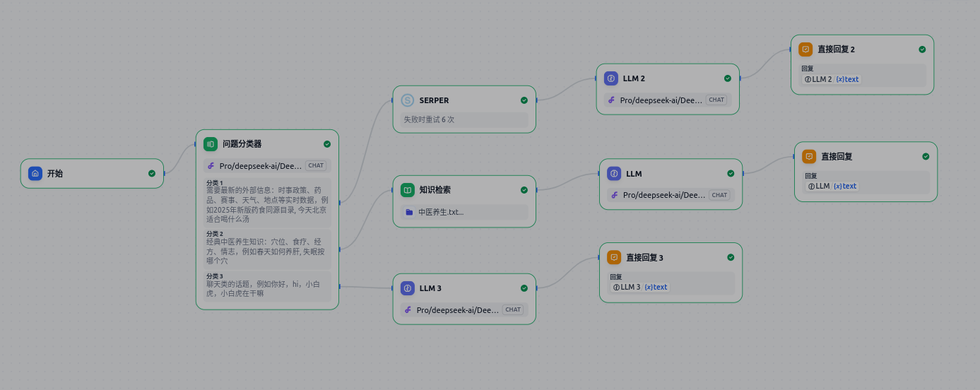Click the green check on unnumbered 直接回复 node

926,156
